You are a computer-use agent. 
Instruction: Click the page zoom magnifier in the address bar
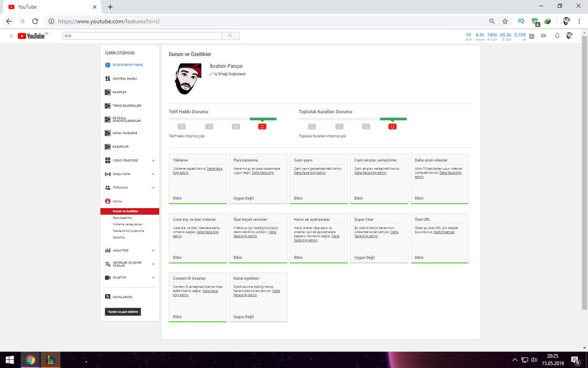point(492,22)
